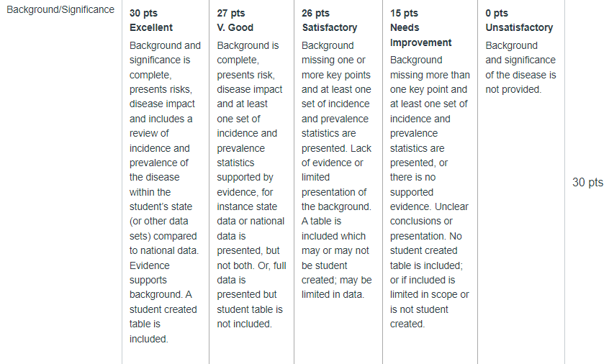Click the 'Unsatisfactory' rating title

[519, 27]
